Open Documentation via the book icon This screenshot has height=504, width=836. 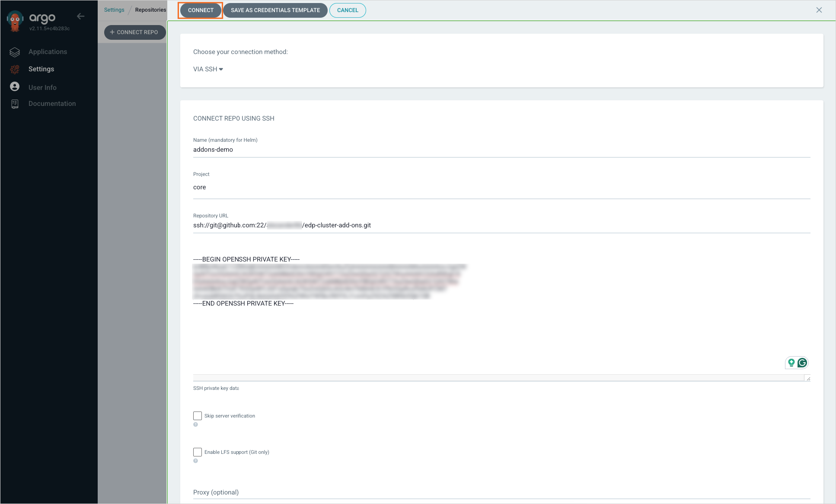tap(14, 103)
